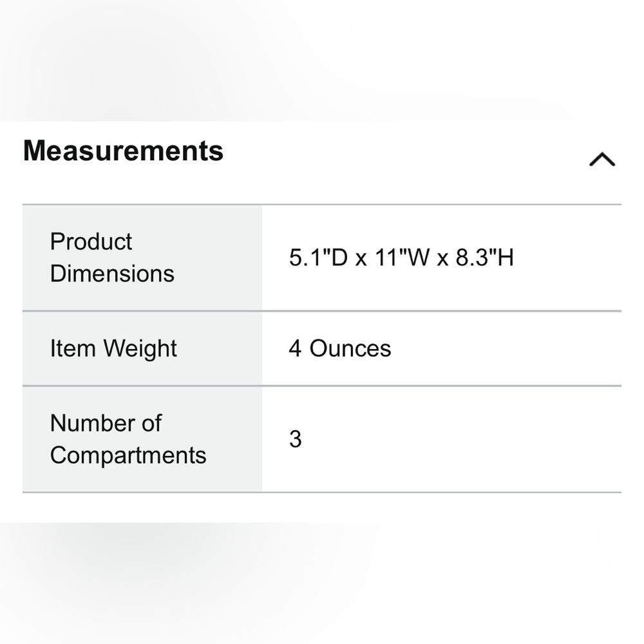Click the word Compartments

(128, 455)
